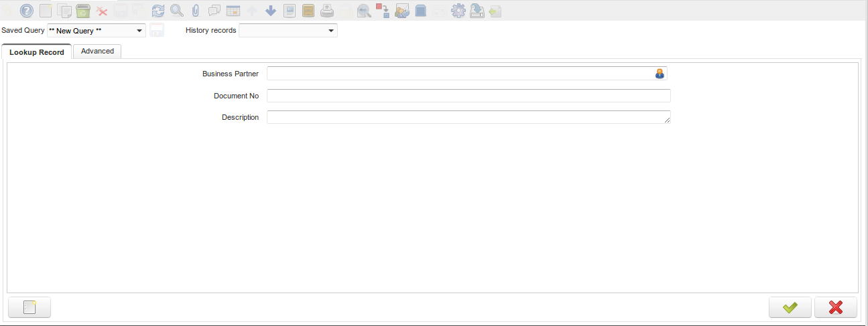Open Business Partner lookup person icon
The height and width of the screenshot is (326, 868).
[x=660, y=74]
